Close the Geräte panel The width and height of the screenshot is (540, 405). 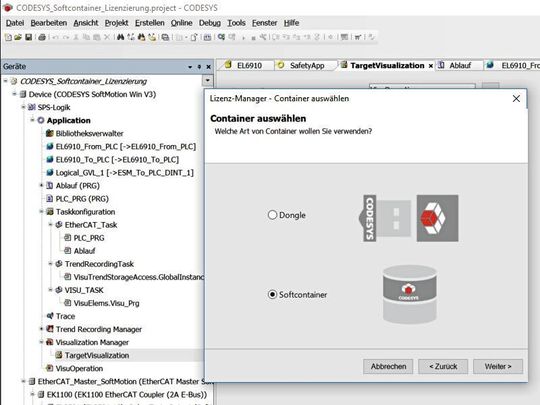[x=208, y=67]
